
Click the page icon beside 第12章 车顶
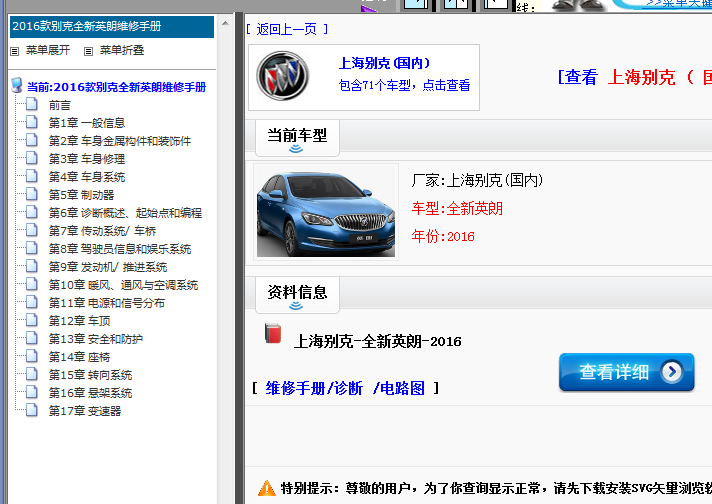pos(32,321)
